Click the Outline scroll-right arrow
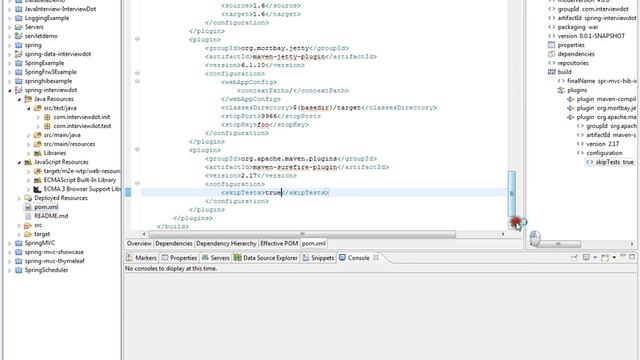 632,244
